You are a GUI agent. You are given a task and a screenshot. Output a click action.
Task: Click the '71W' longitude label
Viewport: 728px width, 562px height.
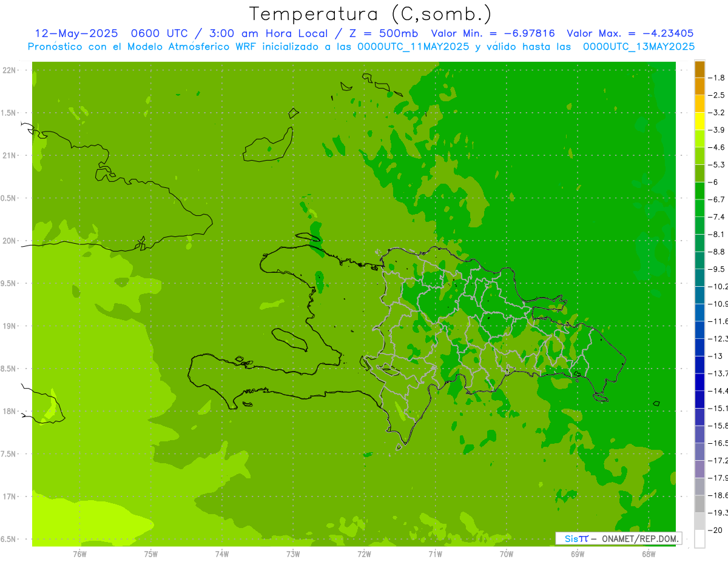435,554
